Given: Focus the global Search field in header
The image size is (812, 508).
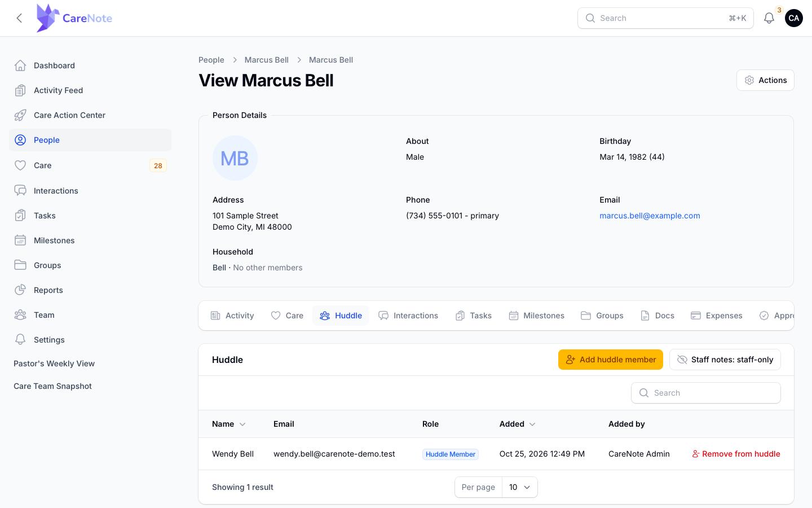Looking at the screenshot, I should 665,18.
